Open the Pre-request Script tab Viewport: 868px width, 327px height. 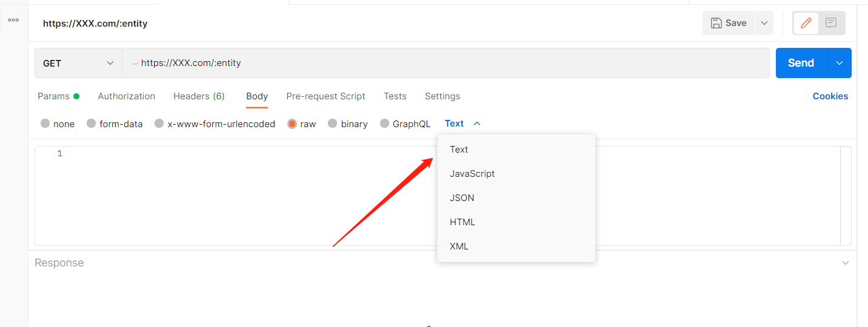326,96
